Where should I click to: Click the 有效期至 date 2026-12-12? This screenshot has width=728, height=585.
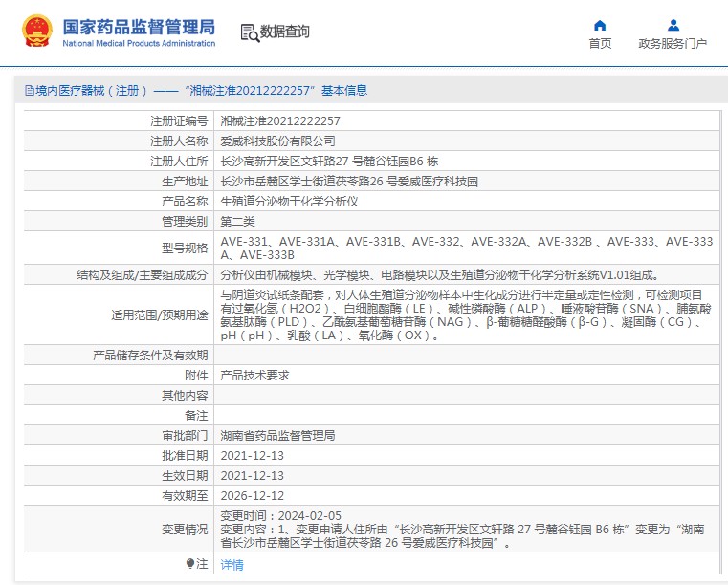click(x=253, y=495)
